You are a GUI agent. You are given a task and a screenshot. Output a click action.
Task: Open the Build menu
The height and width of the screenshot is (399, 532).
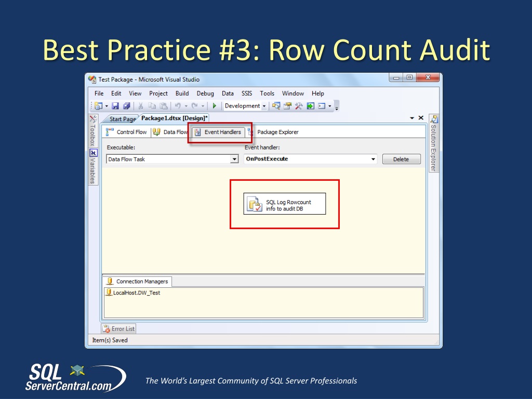[x=182, y=94]
